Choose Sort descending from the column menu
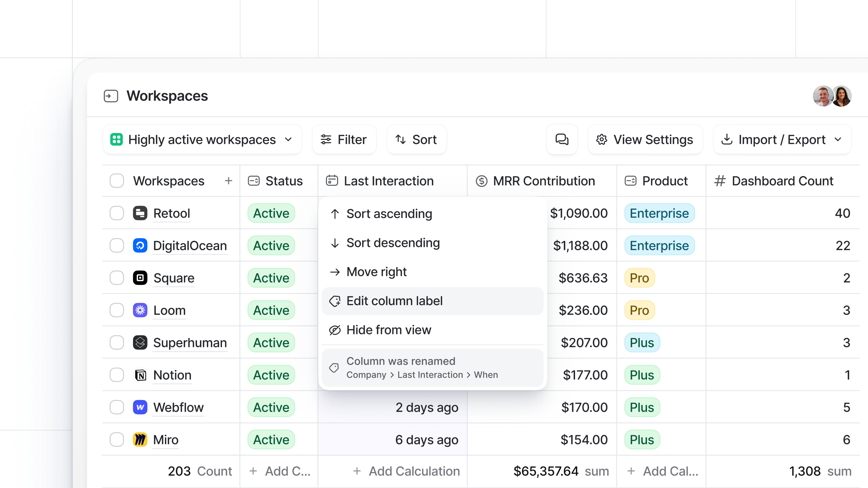The image size is (868, 488). tap(393, 243)
